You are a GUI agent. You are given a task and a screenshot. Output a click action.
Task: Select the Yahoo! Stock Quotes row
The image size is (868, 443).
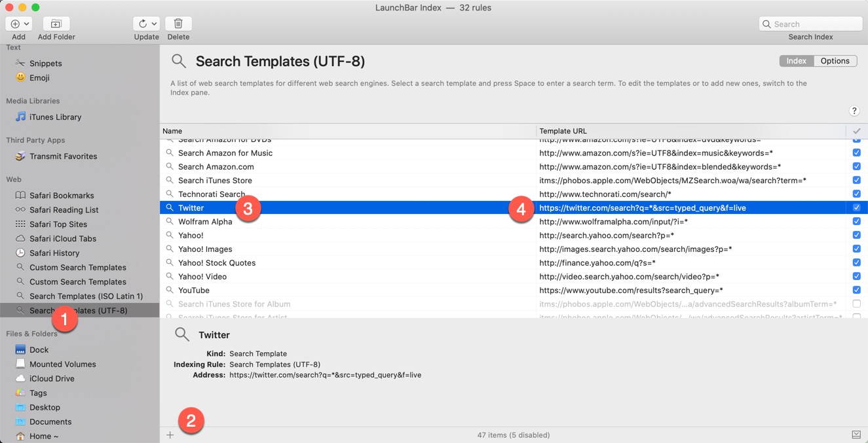pyautogui.click(x=514, y=262)
